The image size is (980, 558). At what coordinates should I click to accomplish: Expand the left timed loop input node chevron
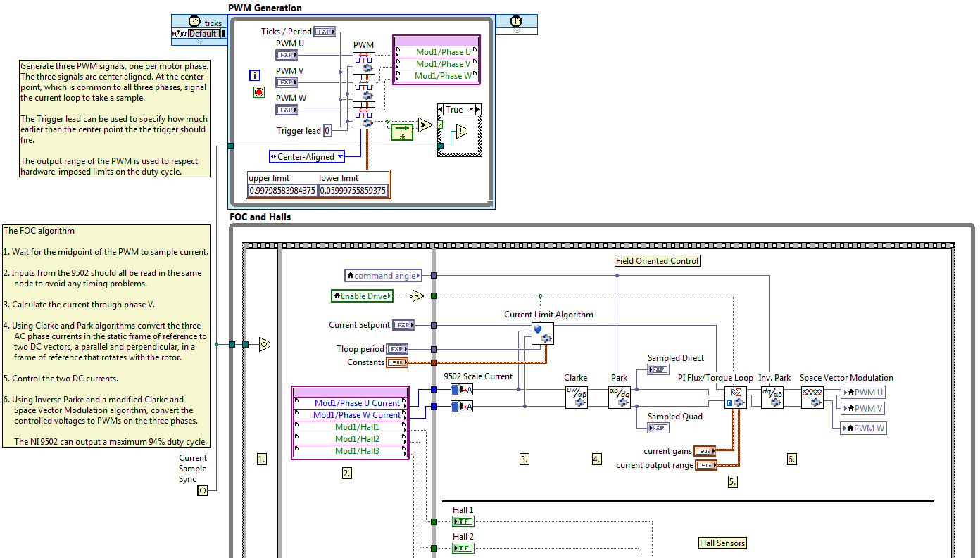point(199,42)
